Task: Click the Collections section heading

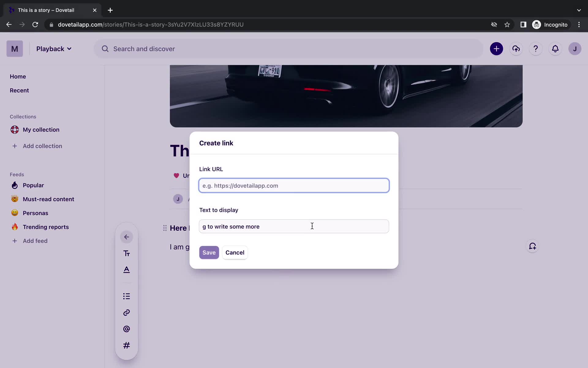Action: click(23, 117)
